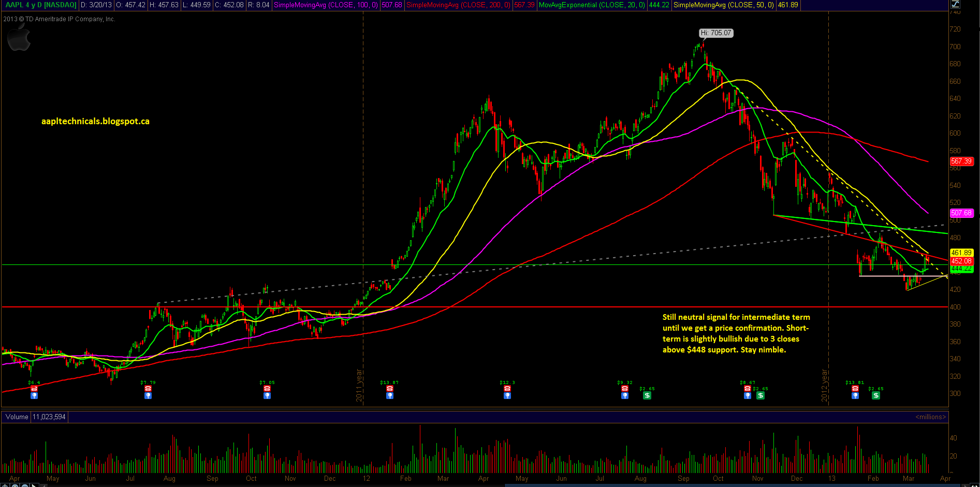The height and width of the screenshot is (487, 980).
Task: Open the phone icon below $7.79 earnings
Action: tap(148, 389)
